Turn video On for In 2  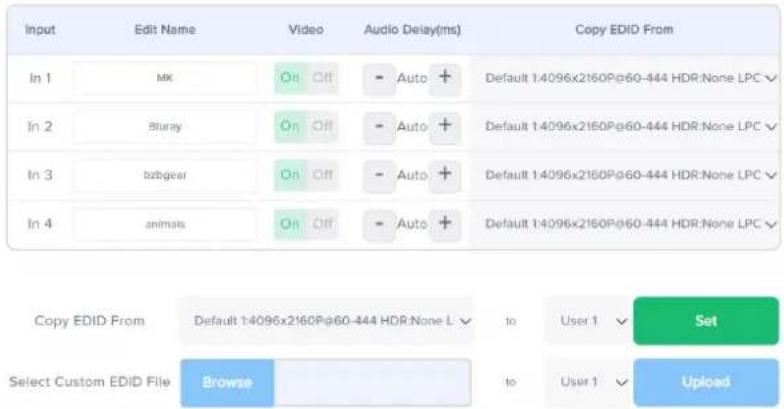point(290,126)
